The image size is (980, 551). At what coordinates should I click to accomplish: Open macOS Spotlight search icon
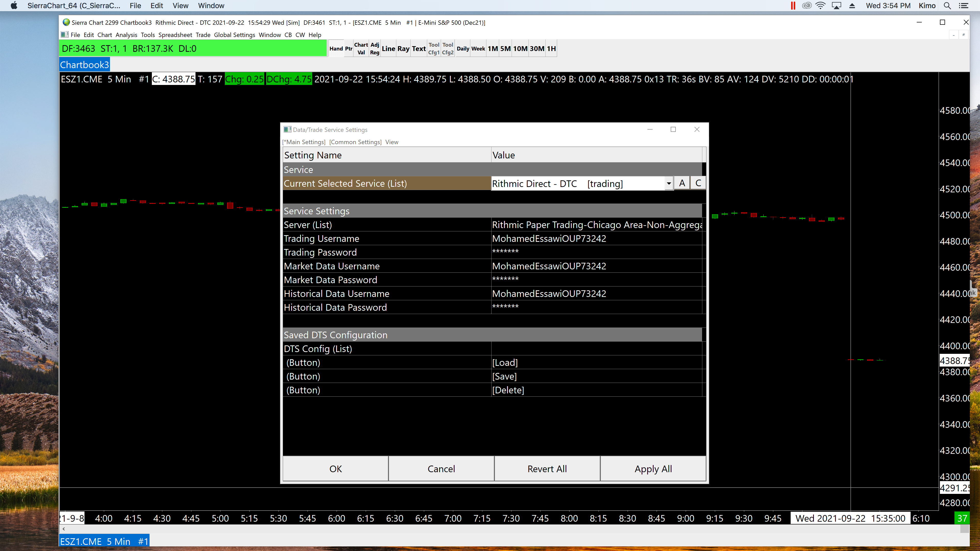coord(947,6)
